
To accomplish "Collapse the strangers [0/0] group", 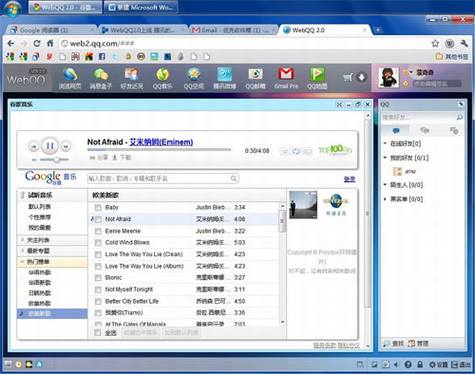I will 403,185.
